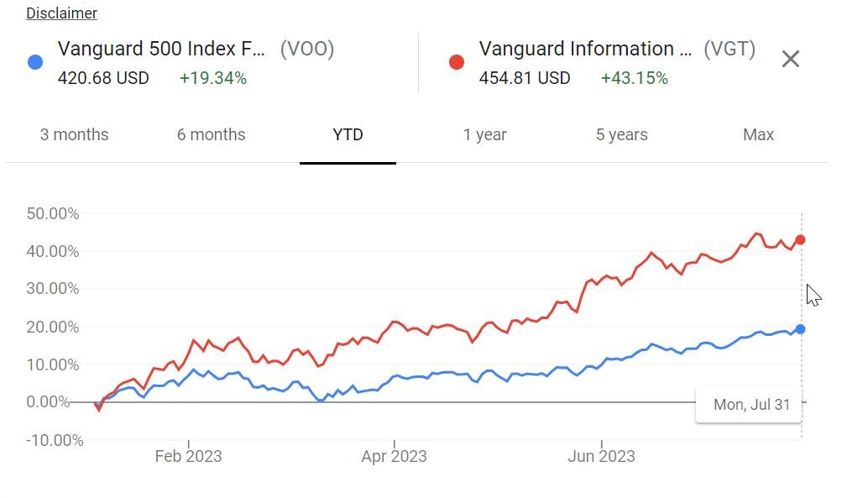Choose the YTD time range tab
Image resolution: width=868 pixels, height=498 pixels.
click(348, 134)
